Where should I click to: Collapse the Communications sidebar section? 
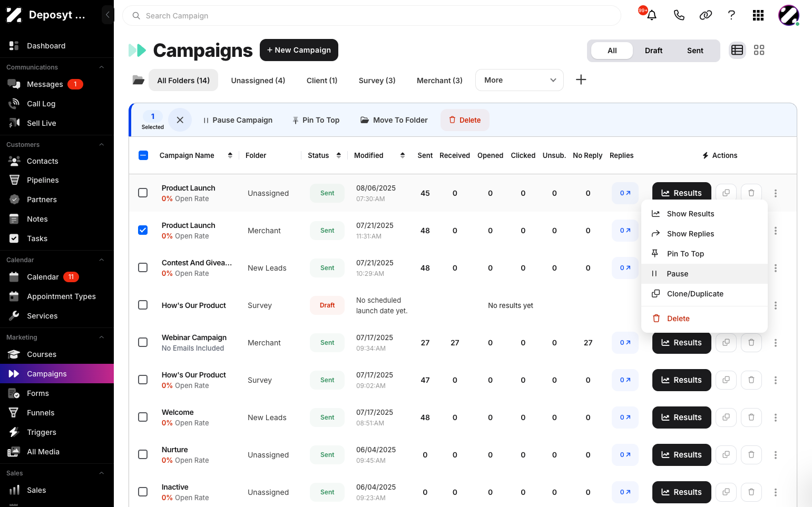coord(102,67)
